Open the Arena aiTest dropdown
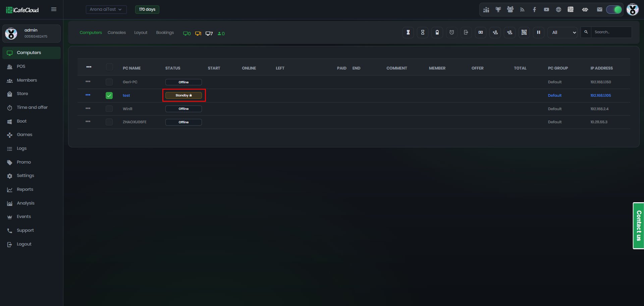The height and width of the screenshot is (306, 644). click(106, 9)
